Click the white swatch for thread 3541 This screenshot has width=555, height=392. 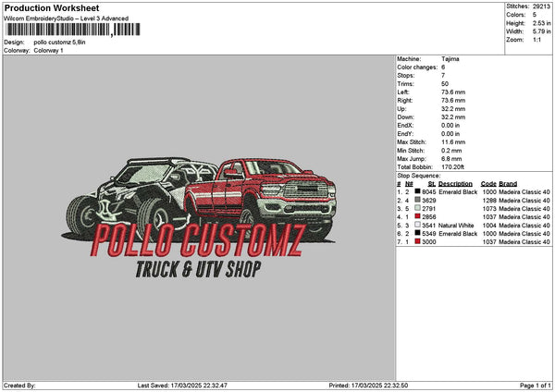[x=418, y=225]
